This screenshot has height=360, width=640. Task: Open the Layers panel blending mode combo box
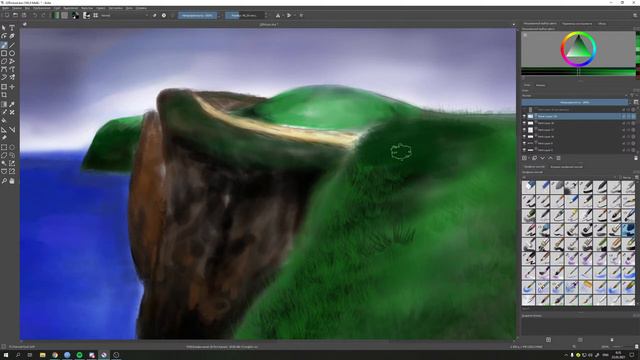(x=576, y=96)
